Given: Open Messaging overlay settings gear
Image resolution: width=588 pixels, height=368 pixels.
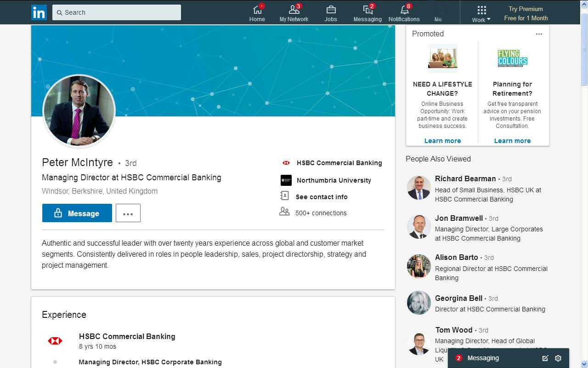Looking at the screenshot, I should pyautogui.click(x=558, y=358).
